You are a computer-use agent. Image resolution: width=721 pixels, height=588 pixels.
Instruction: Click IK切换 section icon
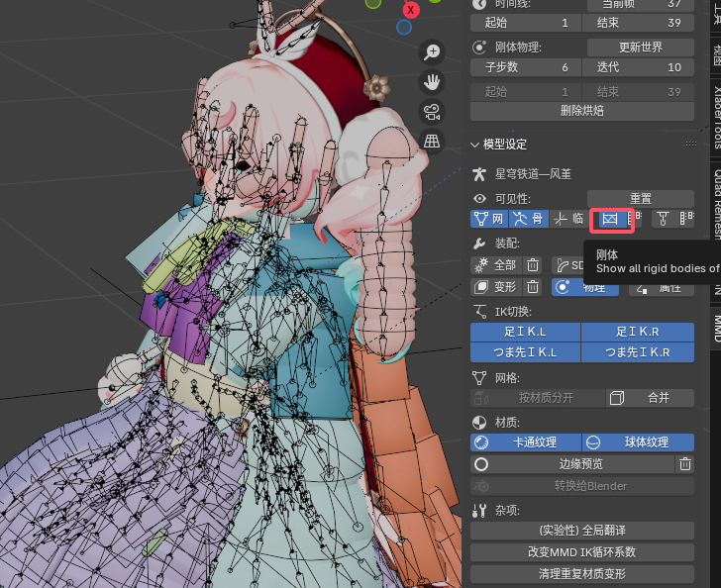479,312
